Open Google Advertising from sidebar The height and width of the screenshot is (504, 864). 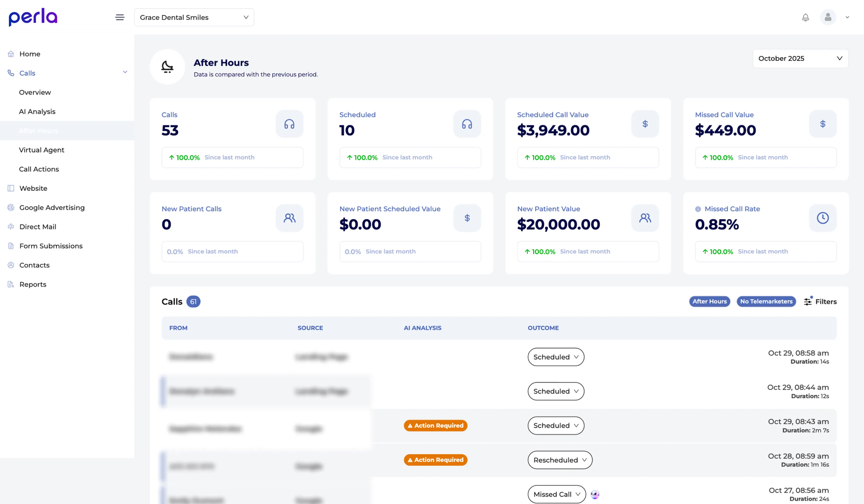[x=52, y=207]
